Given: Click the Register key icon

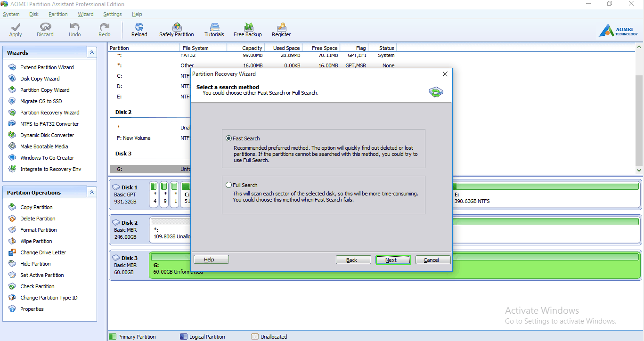Looking at the screenshot, I should click(281, 27).
